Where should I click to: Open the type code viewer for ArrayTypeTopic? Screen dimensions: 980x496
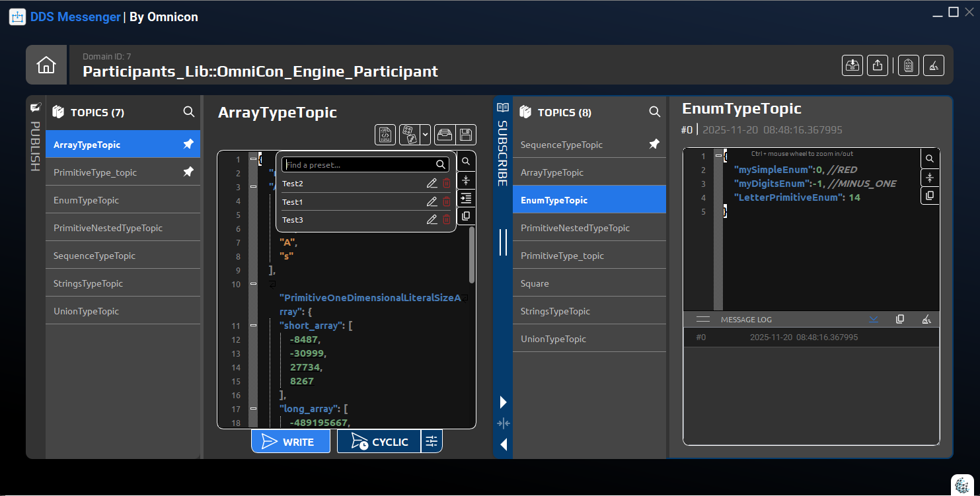coord(385,134)
